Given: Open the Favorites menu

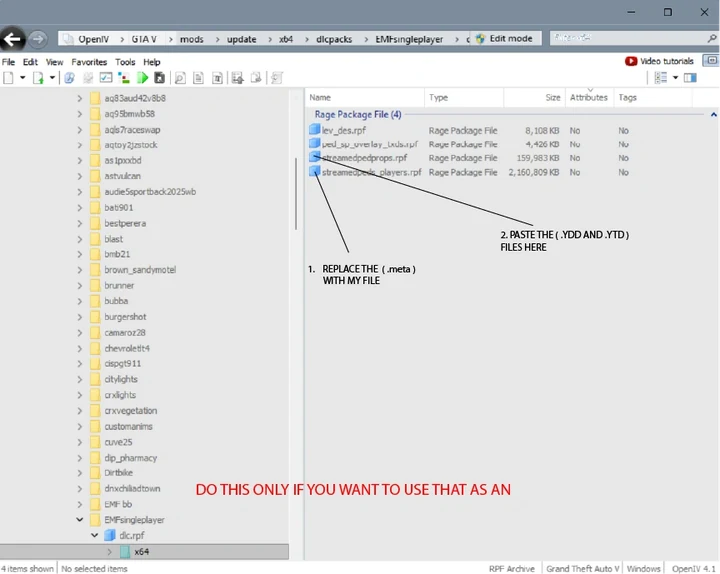Looking at the screenshot, I should click(x=89, y=62).
